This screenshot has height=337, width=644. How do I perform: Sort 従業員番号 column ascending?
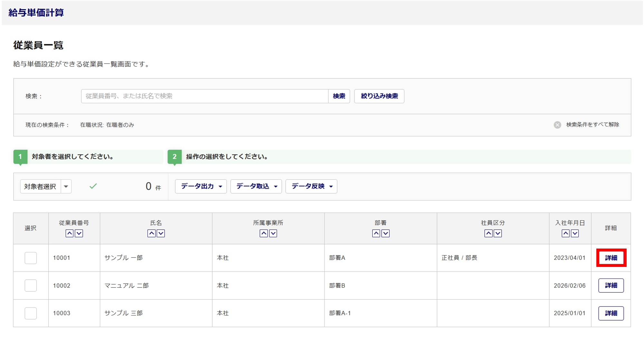[x=69, y=233]
